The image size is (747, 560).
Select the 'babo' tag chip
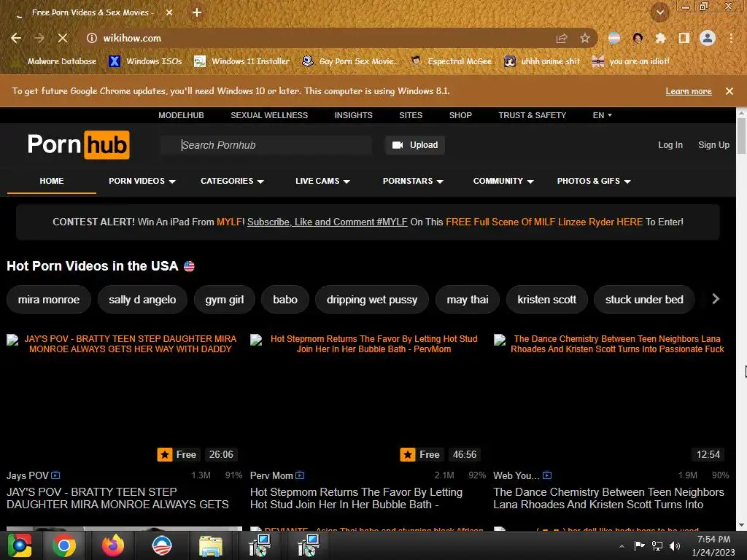pos(285,300)
